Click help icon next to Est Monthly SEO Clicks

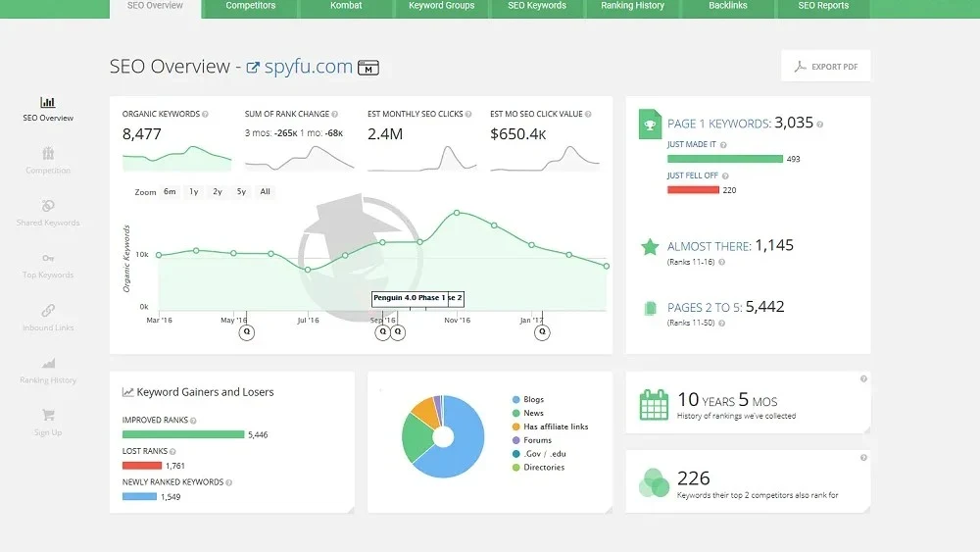tap(468, 115)
